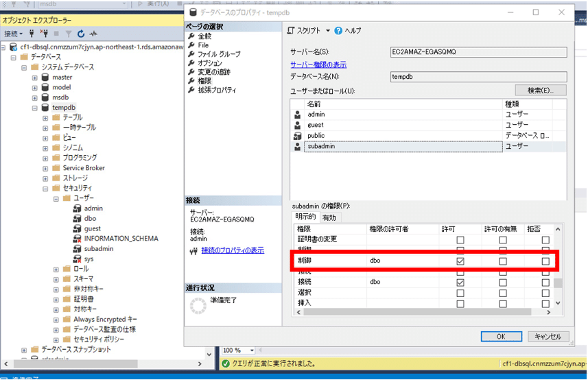Open the help question mark icon

click(x=338, y=31)
